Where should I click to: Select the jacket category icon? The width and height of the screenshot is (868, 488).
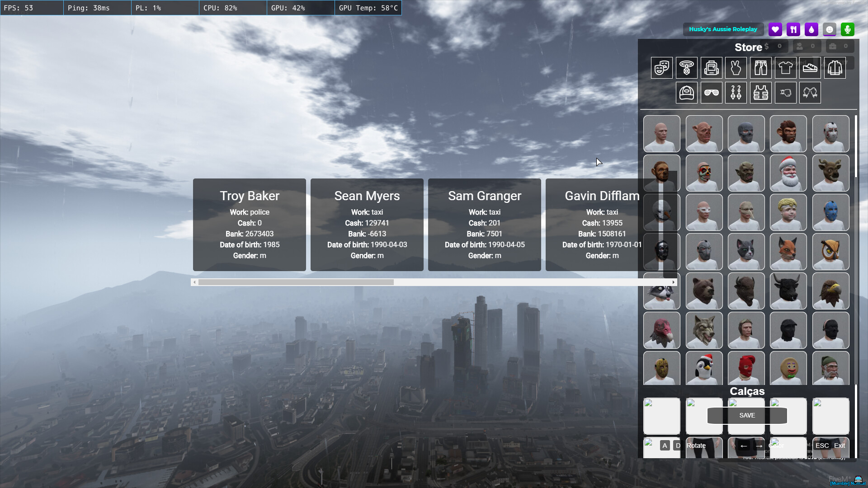click(835, 68)
